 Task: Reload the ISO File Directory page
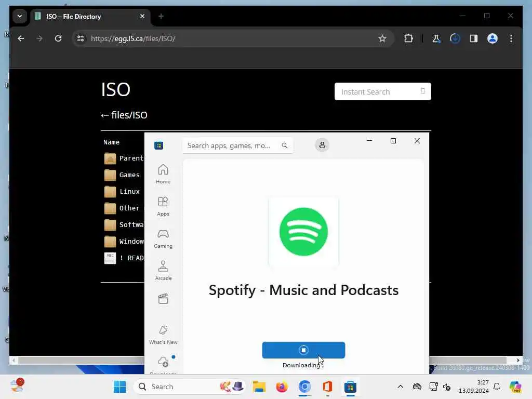pyautogui.click(x=58, y=38)
